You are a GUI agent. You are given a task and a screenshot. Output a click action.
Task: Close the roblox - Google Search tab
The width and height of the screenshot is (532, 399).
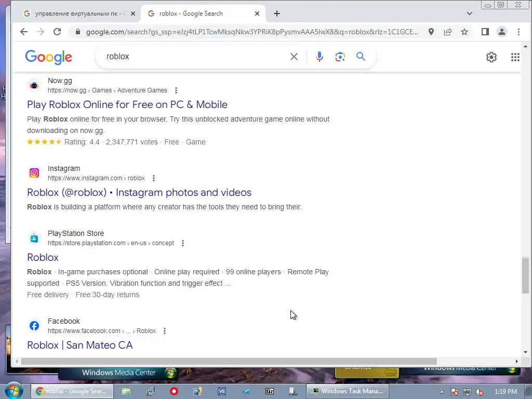click(257, 14)
